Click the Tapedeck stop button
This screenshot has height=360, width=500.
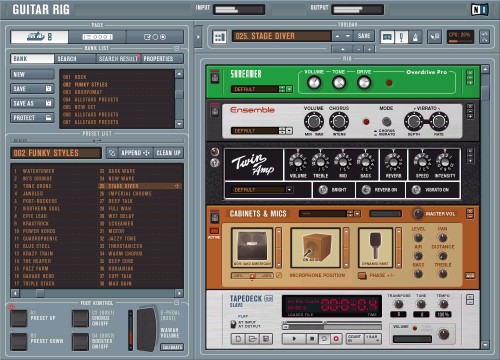(x=312, y=339)
